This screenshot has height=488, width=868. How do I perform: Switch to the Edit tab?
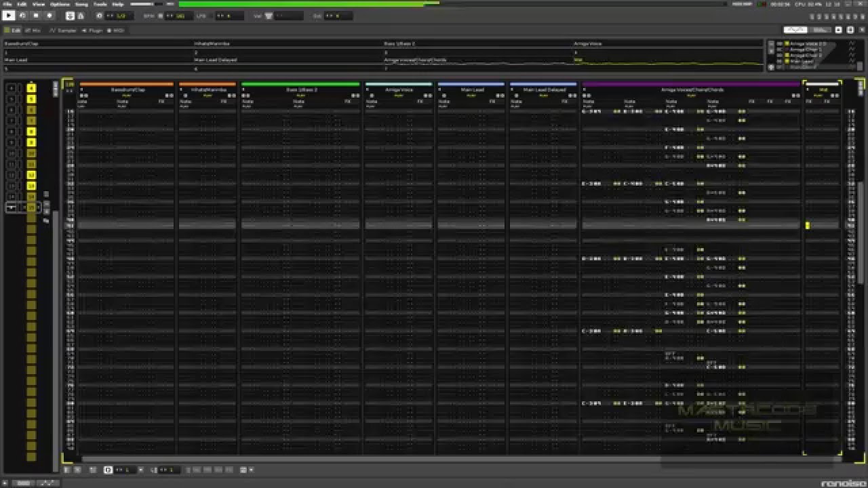point(13,30)
